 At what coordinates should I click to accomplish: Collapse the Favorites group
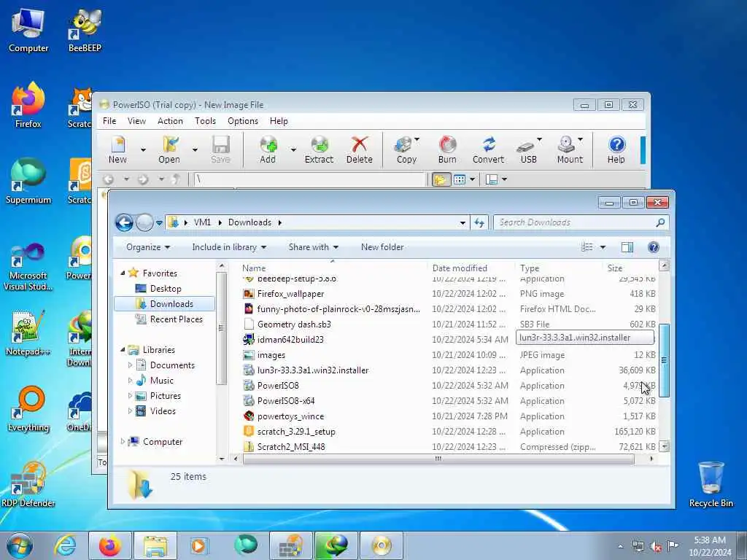point(123,273)
